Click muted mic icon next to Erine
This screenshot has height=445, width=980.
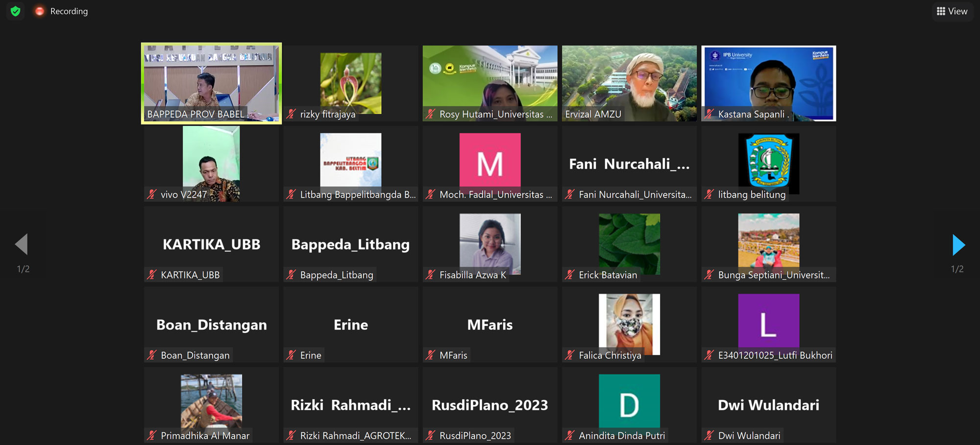pyautogui.click(x=291, y=355)
